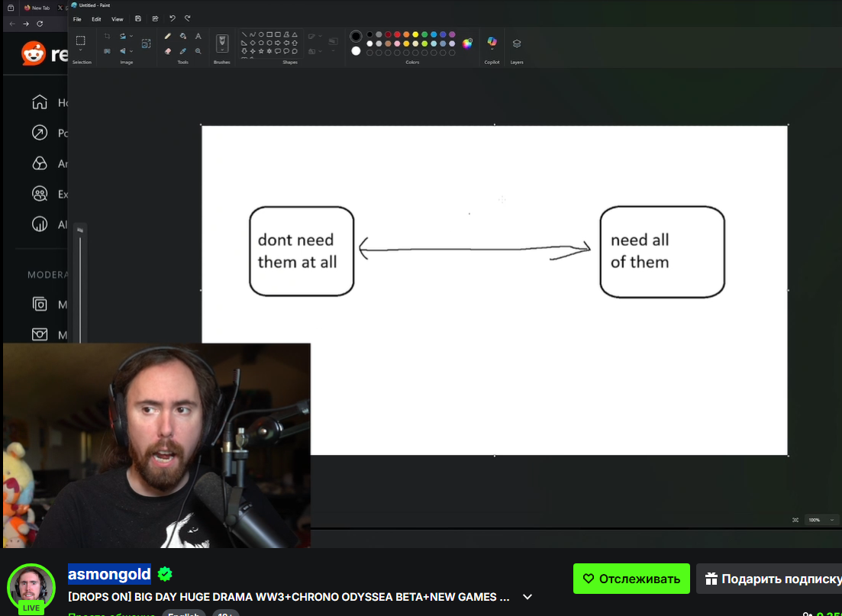Image resolution: width=842 pixels, height=616 pixels.
Task: Open the File menu in Paint
Action: (77, 19)
